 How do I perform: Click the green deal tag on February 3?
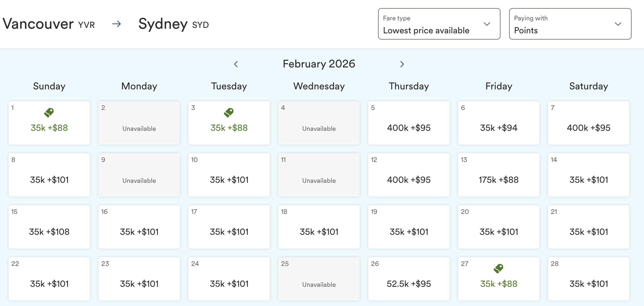229,112
